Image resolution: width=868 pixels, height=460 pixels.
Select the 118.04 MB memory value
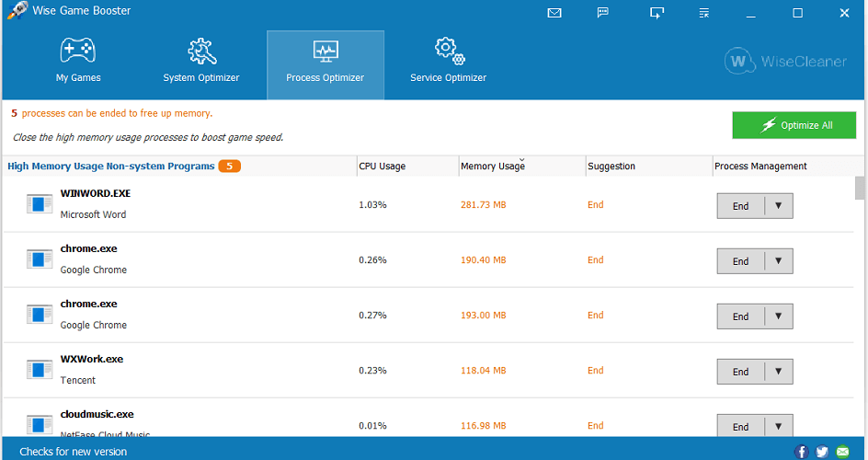[x=484, y=371]
